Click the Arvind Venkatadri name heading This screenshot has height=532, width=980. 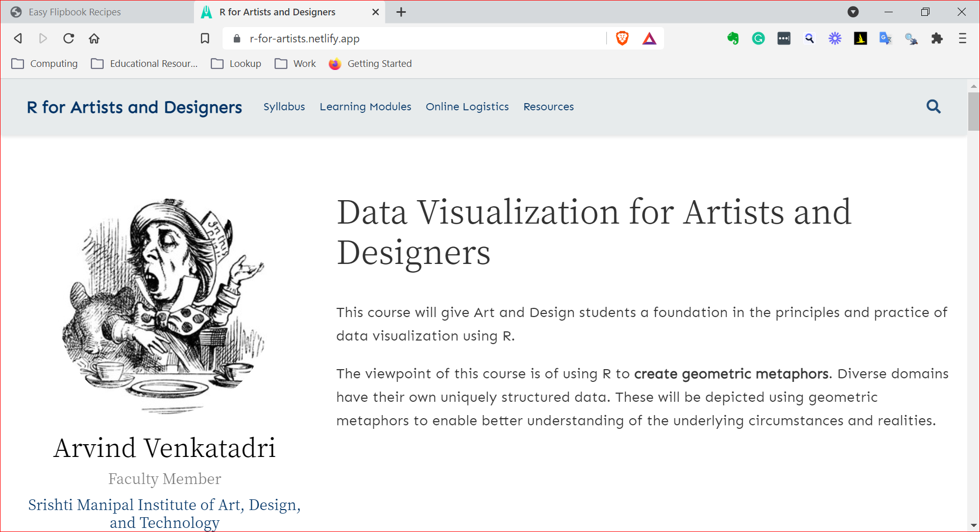pos(164,448)
